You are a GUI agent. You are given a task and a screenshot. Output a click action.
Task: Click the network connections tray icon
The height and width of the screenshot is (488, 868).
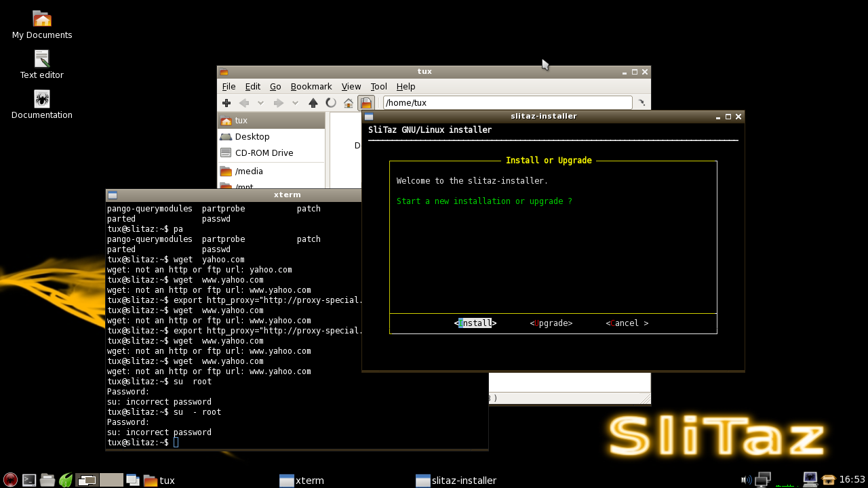coord(763,480)
